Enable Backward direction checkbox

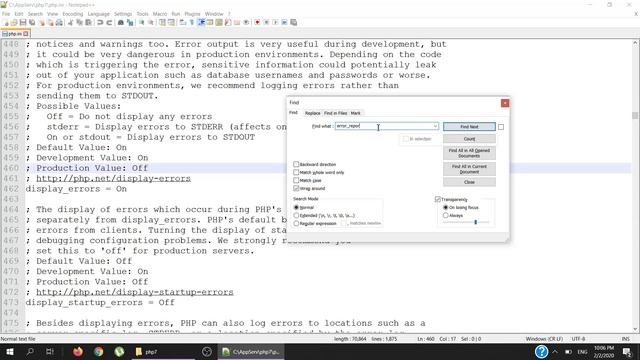click(x=296, y=164)
